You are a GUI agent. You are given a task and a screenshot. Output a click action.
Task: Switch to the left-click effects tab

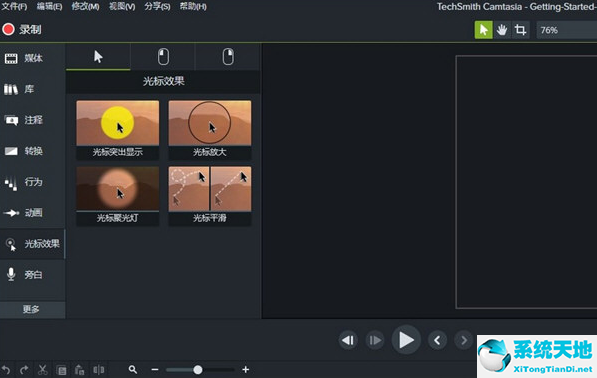tap(163, 57)
